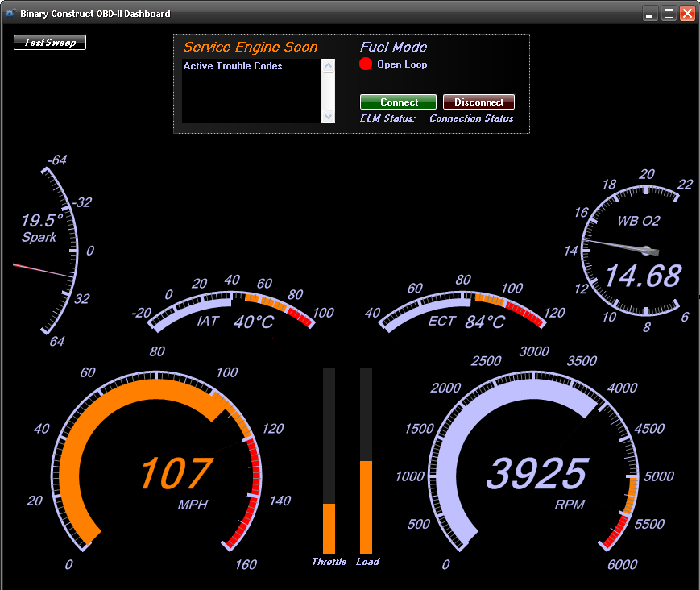
Task: Click the red Open Loop indicator lamp
Action: (x=366, y=64)
